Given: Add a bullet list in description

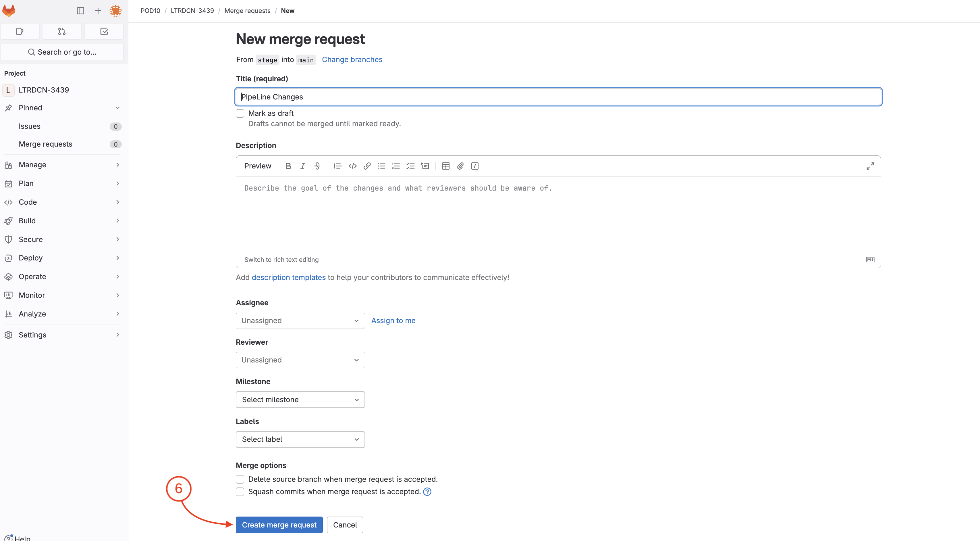Looking at the screenshot, I should tap(381, 166).
